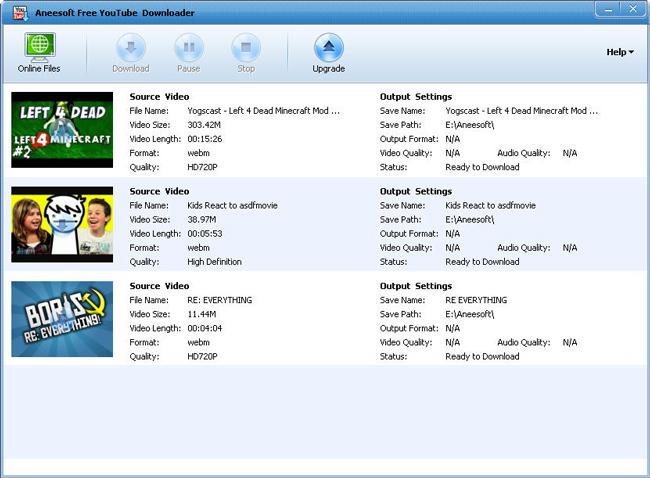Click the app logo in title bar
The image size is (650, 478).
coord(19,13)
